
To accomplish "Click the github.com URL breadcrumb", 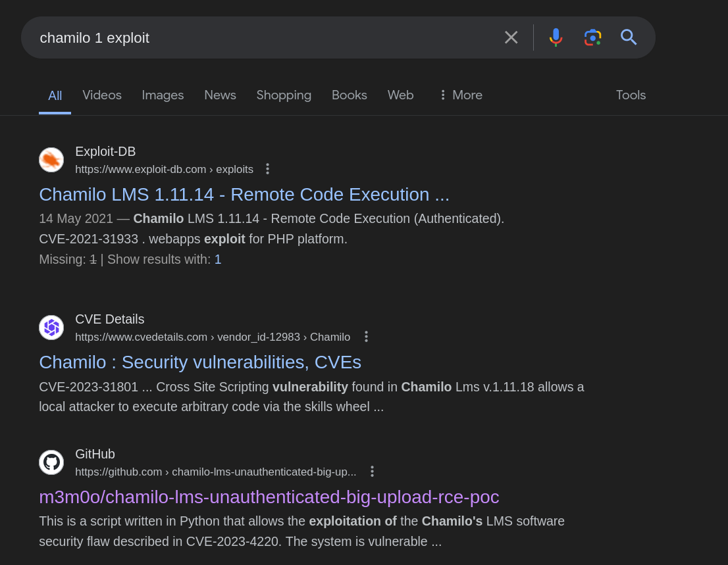I will point(216,472).
